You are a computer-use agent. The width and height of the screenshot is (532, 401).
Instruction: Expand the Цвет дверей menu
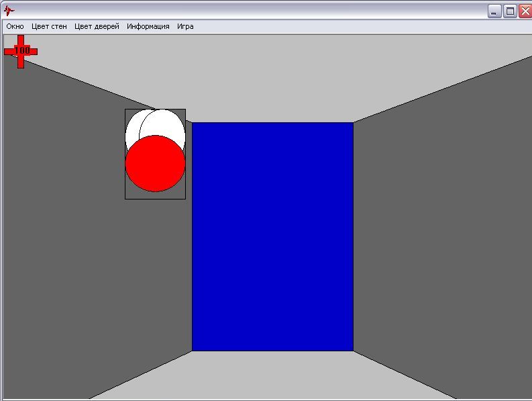click(x=97, y=27)
